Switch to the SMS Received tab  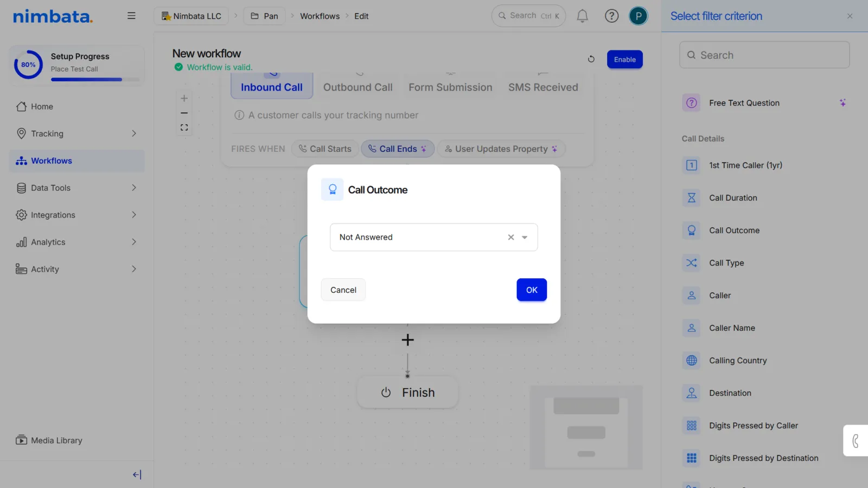[543, 87]
